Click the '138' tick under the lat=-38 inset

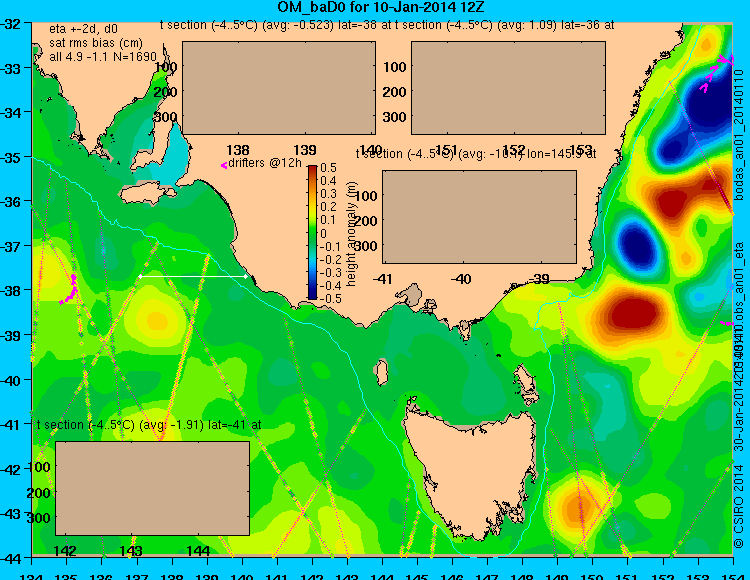(238, 150)
